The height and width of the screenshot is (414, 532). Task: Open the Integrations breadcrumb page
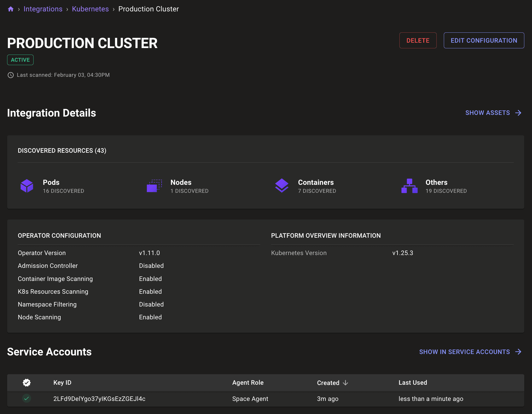[x=43, y=9]
